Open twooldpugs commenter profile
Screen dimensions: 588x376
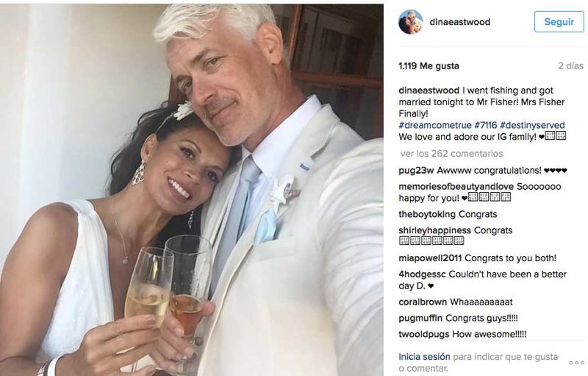click(x=424, y=334)
